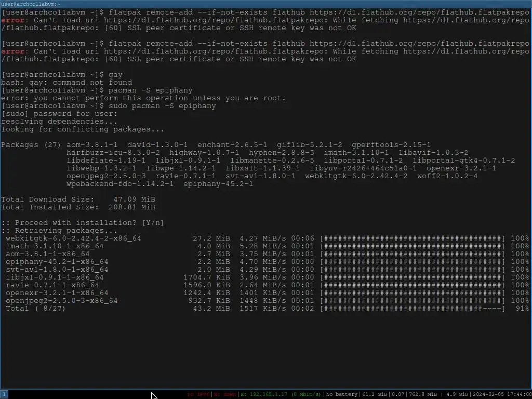Click the line 'bash: gay: command not found'
Image resolution: width=532 pixels, height=399 pixels.
[x=66, y=83]
